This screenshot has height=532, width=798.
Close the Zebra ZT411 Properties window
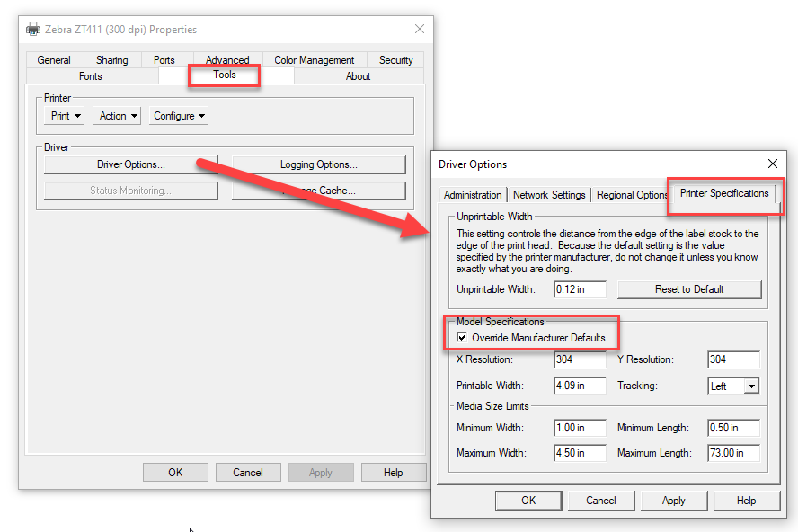click(420, 29)
